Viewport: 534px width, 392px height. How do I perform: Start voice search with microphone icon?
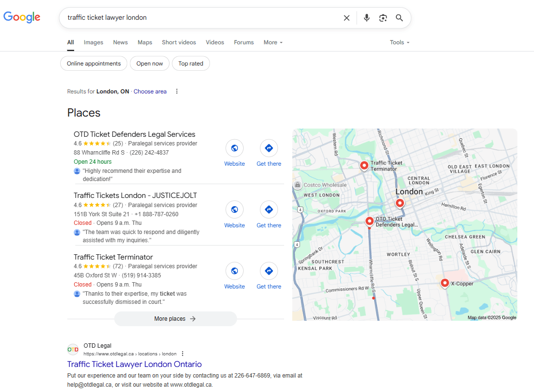pyautogui.click(x=366, y=18)
